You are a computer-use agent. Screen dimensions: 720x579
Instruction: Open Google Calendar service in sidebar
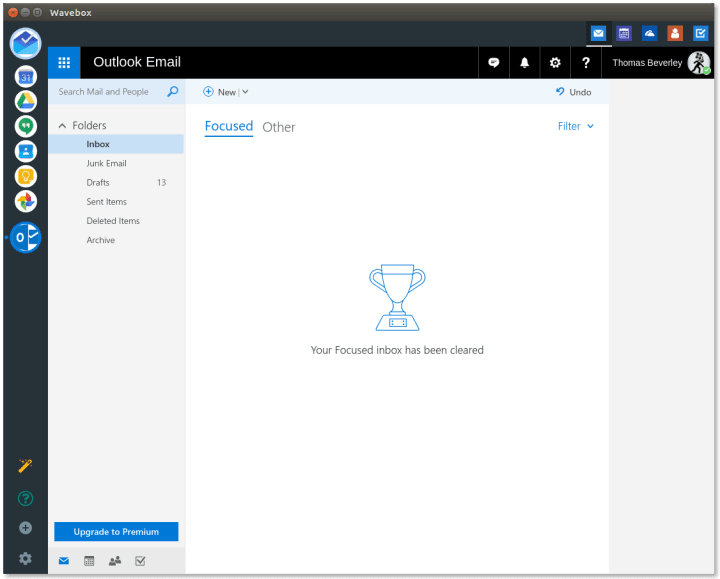coord(26,77)
